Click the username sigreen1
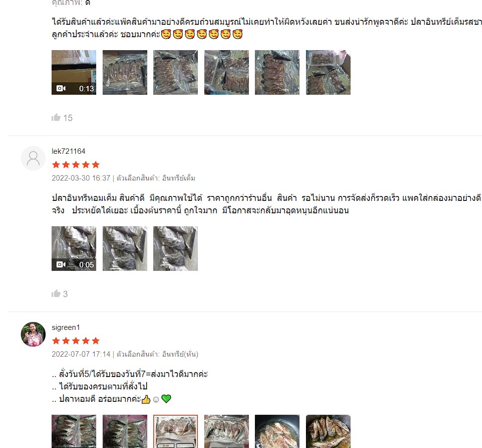Image resolution: width=482 pixels, height=448 pixels. (x=65, y=327)
